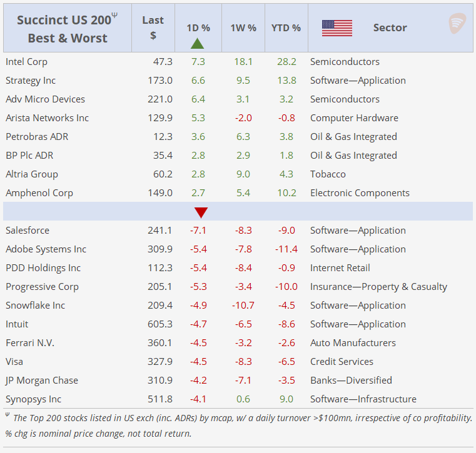Click the US flag icon in header
Image resolution: width=476 pixels, height=453 pixels.
coord(337,28)
